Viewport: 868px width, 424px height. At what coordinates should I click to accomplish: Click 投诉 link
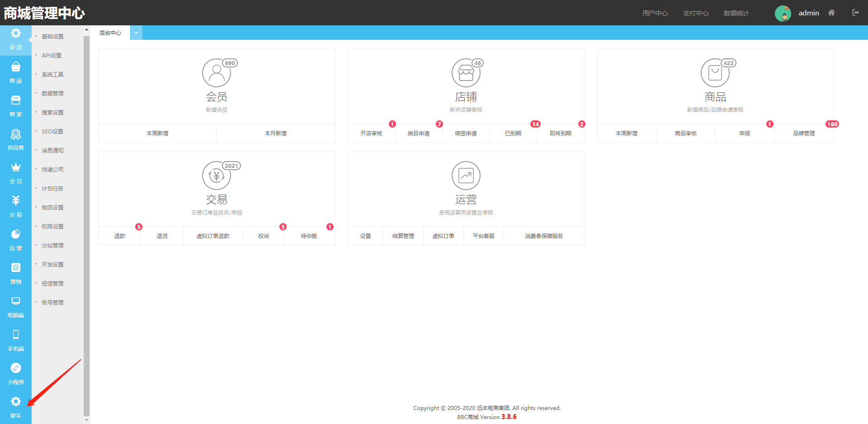[x=264, y=236]
